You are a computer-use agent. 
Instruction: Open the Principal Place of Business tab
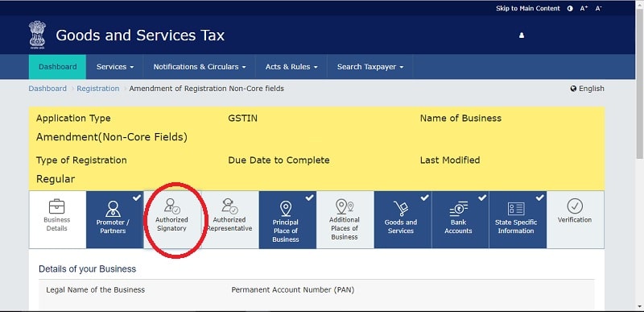click(x=287, y=219)
